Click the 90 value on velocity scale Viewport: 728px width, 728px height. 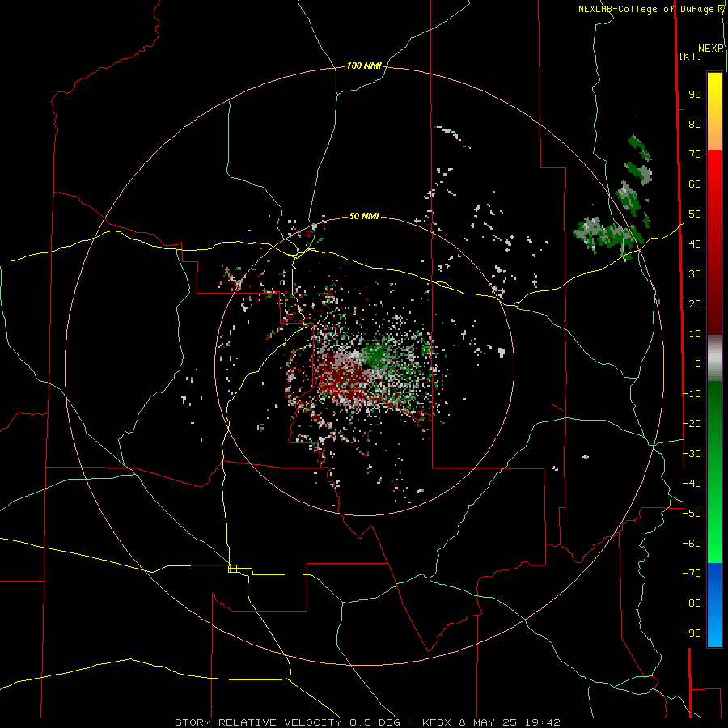coord(695,95)
